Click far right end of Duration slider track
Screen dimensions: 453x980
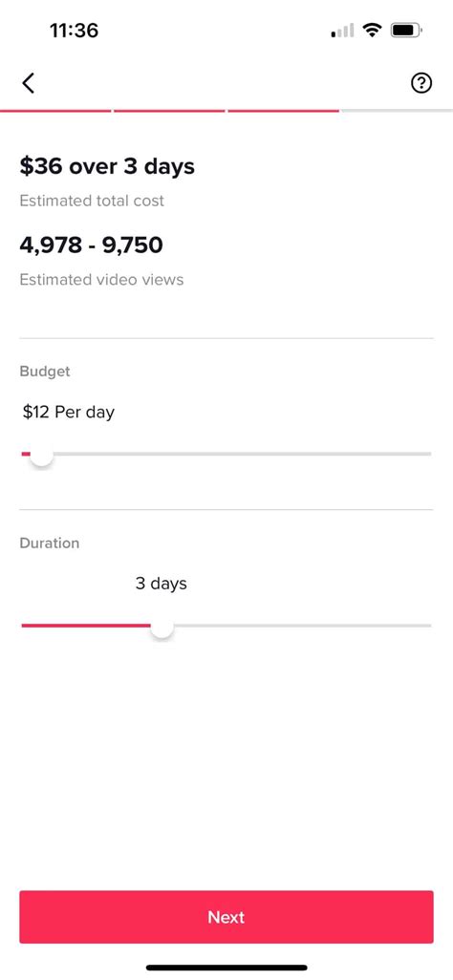[427, 626]
